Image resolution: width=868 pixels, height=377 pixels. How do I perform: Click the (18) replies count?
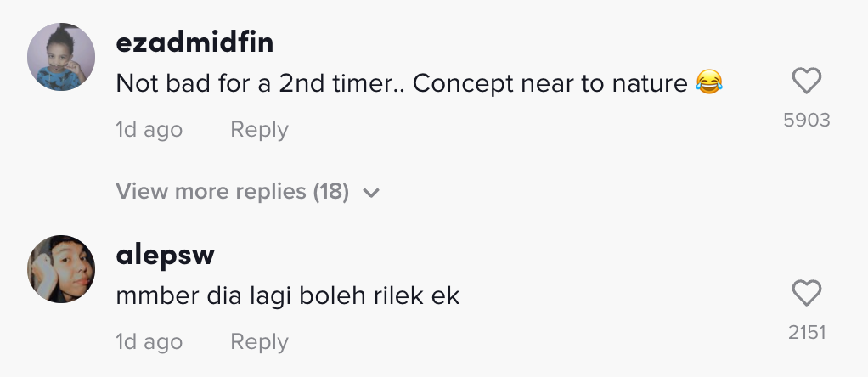pos(331,192)
